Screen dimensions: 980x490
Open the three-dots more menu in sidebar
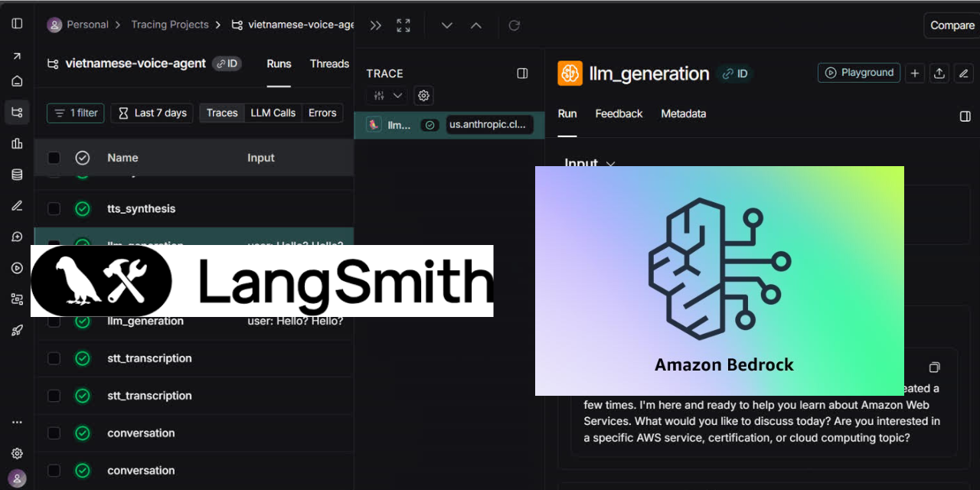click(x=17, y=422)
